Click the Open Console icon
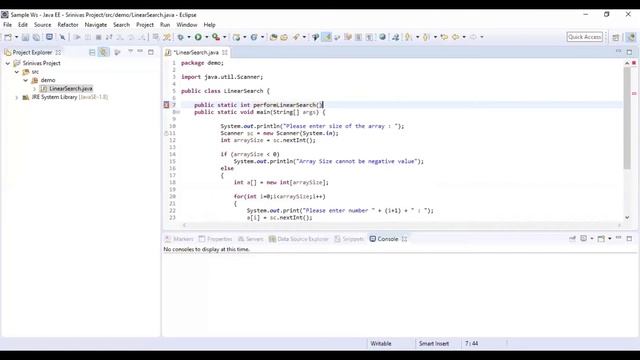Image resolution: width=640 pixels, height=360 pixels. pos(601,239)
